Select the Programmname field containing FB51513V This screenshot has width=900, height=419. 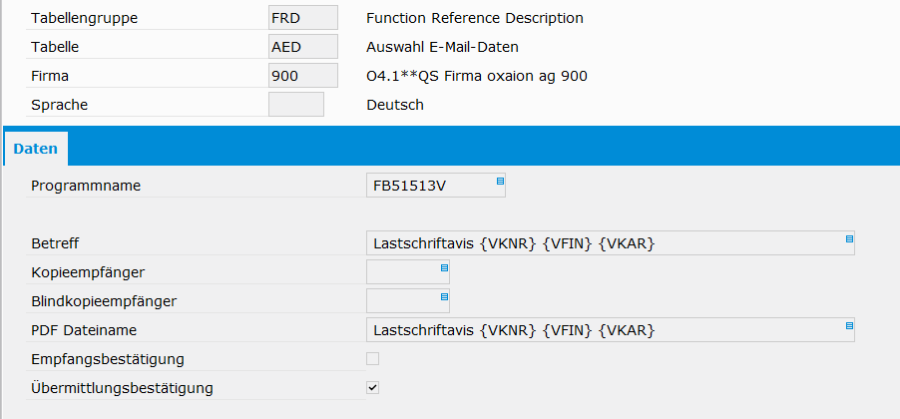click(x=436, y=185)
